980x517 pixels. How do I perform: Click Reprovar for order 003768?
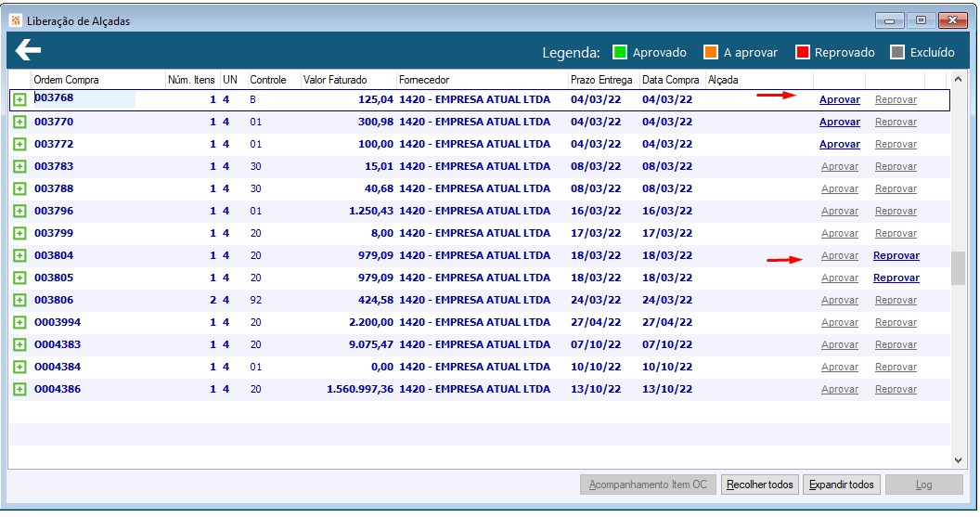click(896, 99)
